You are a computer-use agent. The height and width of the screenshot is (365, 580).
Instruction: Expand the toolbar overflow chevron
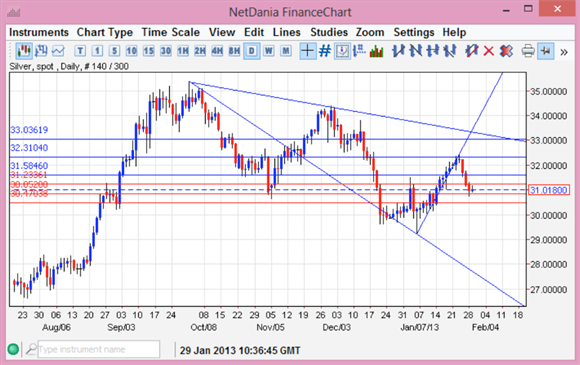[x=564, y=52]
